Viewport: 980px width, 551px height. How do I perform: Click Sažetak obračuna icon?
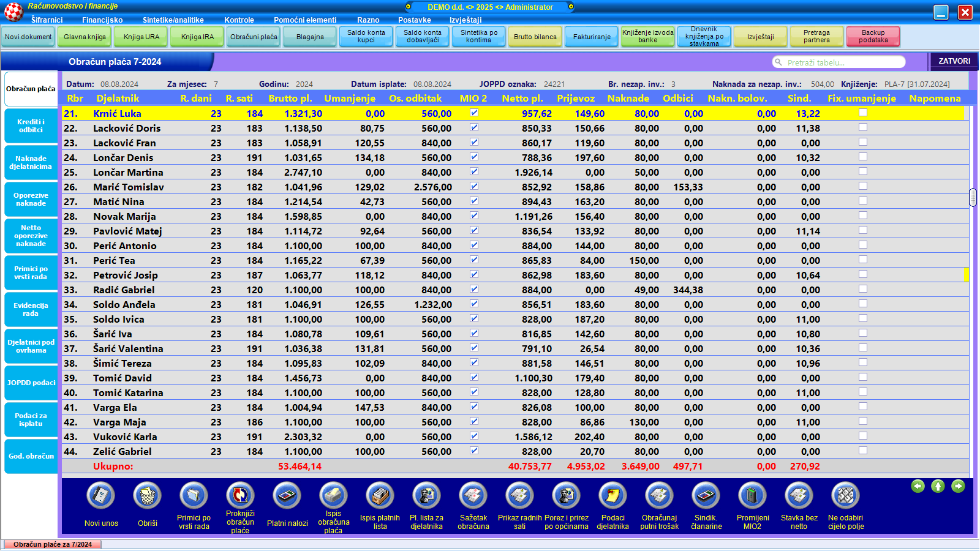tap(473, 496)
